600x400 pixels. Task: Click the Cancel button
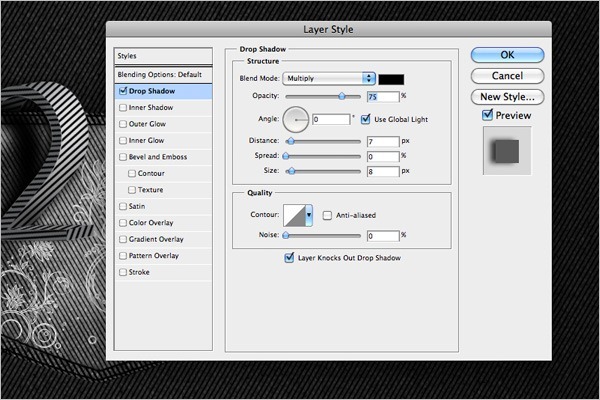click(x=507, y=76)
